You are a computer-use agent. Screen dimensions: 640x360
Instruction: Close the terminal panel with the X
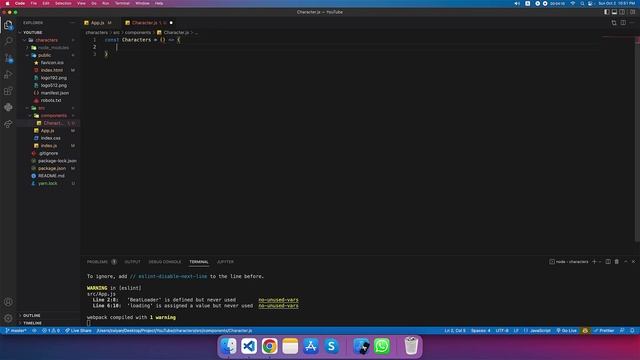[633, 262]
